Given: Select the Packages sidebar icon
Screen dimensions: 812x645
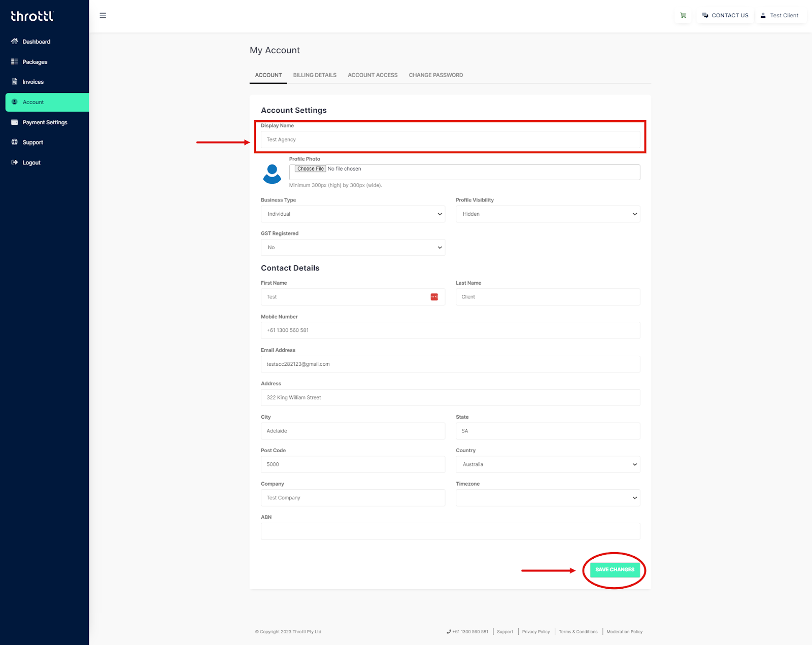Looking at the screenshot, I should click(x=35, y=61).
